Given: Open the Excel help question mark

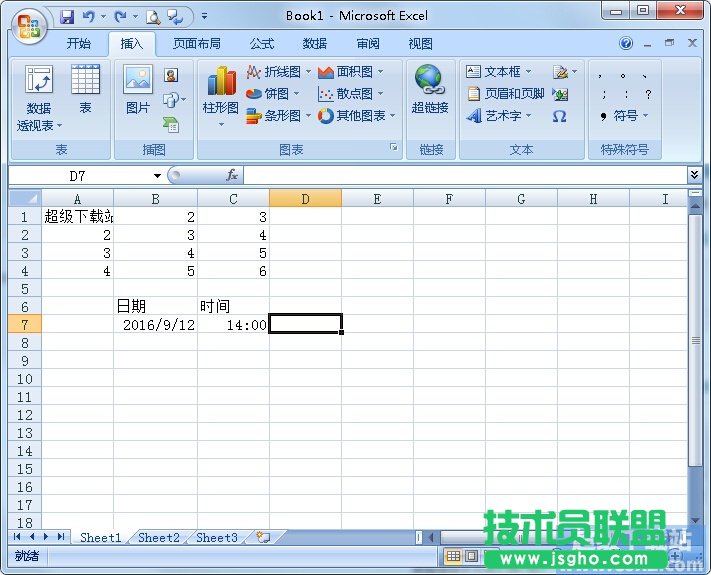Looking at the screenshot, I should tap(626, 44).
